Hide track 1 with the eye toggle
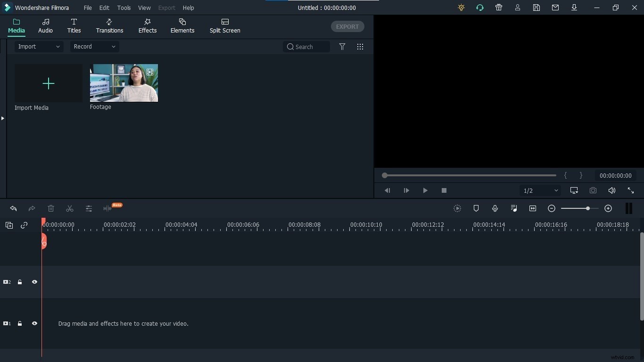The image size is (644, 362). pos(34,324)
